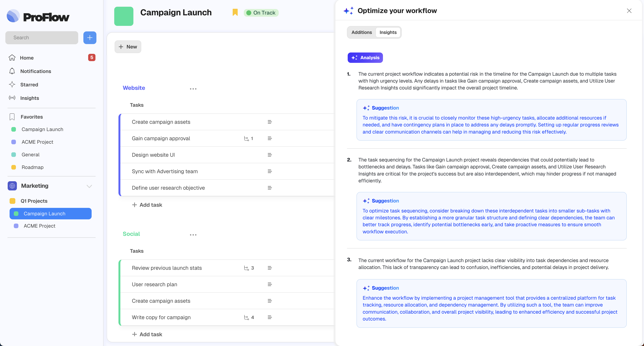Collapse the Marketing workspace chevron
644x346 pixels.
point(89,186)
